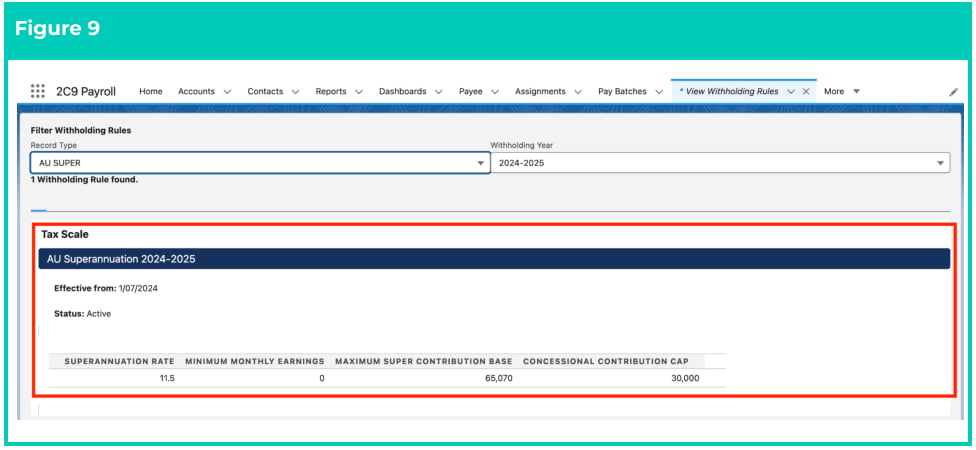Click the 2C9 Payroll app name
The width and height of the screenshot is (976, 450).
coord(86,91)
